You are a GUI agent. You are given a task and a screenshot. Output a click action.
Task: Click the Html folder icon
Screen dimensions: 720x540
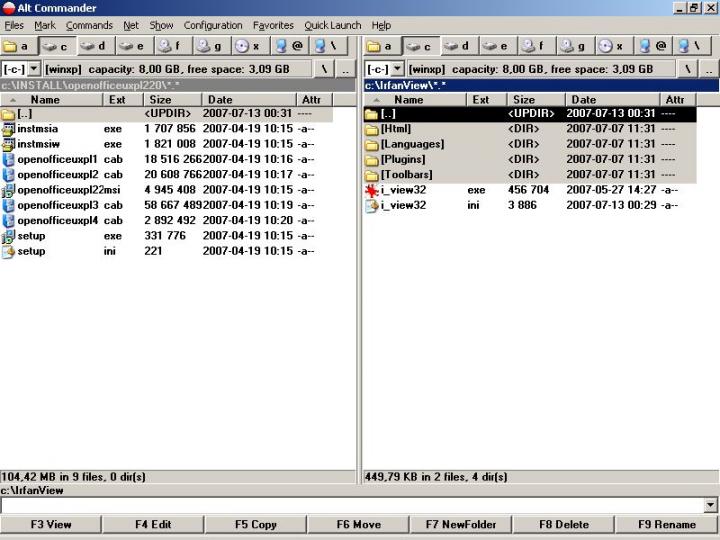[371, 129]
